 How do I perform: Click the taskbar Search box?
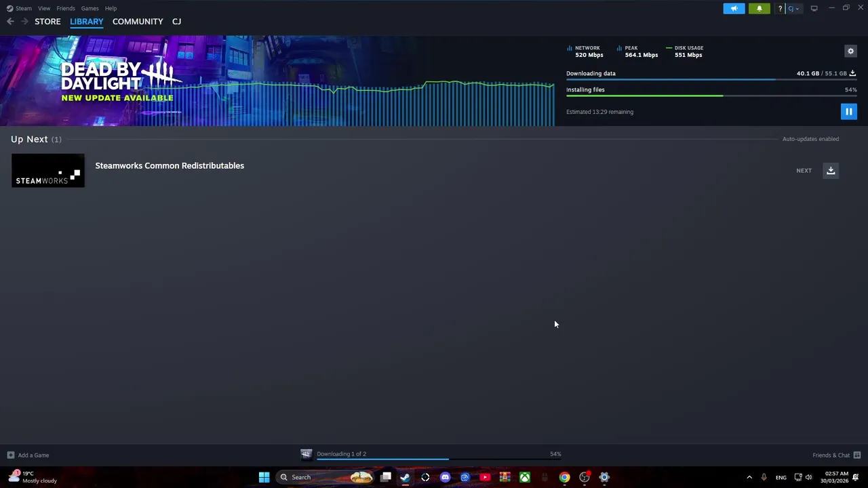point(325,477)
